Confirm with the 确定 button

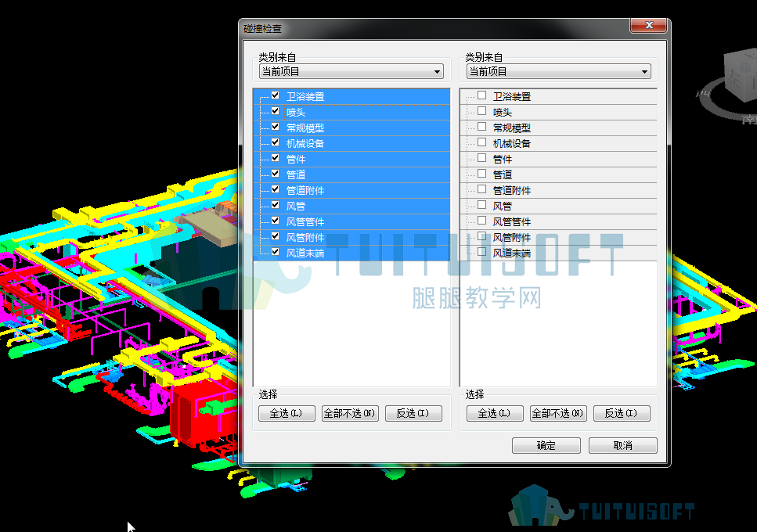tap(546, 445)
